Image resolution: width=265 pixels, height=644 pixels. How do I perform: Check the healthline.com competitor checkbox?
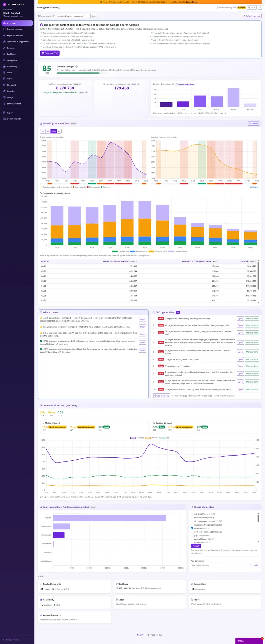[x=192, y=518]
